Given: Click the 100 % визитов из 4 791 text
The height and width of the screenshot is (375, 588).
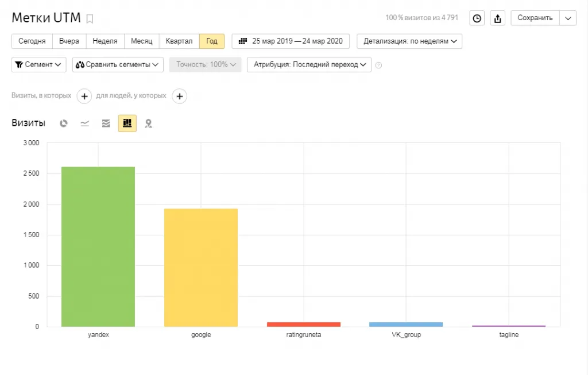Looking at the screenshot, I should click(x=422, y=18).
